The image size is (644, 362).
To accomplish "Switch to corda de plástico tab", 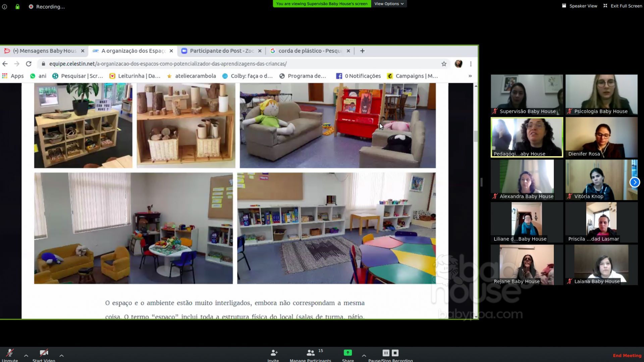I will click(x=309, y=51).
